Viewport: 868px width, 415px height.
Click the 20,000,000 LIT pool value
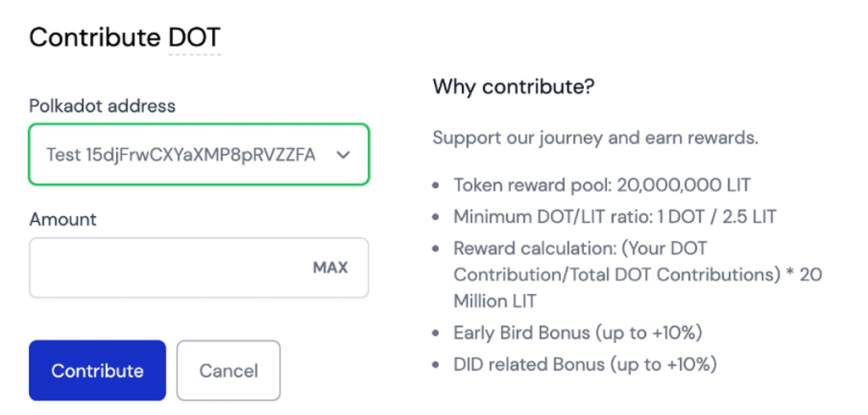pyautogui.click(x=683, y=185)
